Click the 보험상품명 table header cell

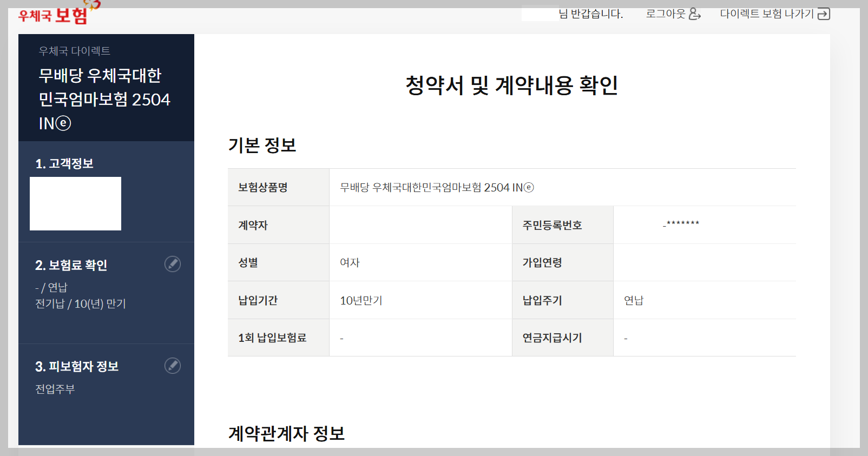pyautogui.click(x=279, y=187)
